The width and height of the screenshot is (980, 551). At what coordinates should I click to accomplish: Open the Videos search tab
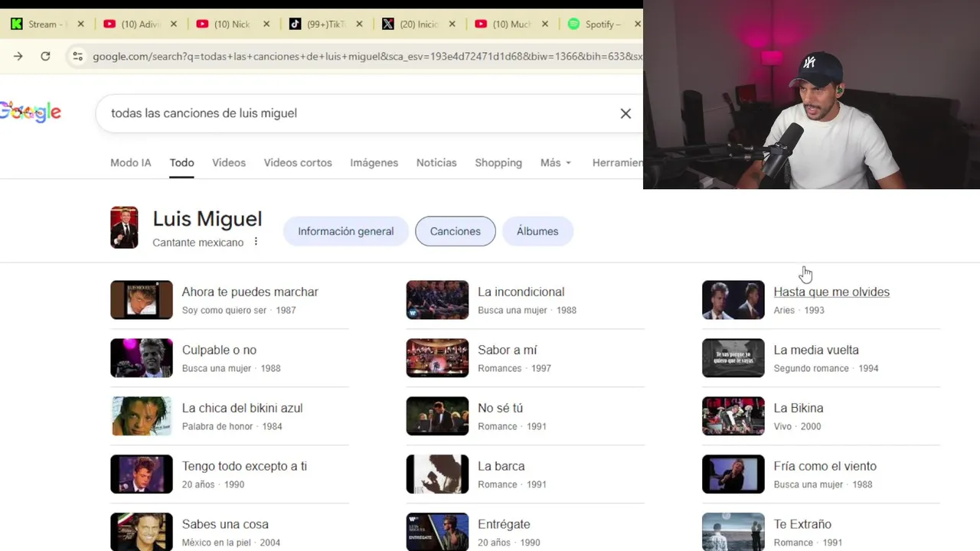click(229, 162)
